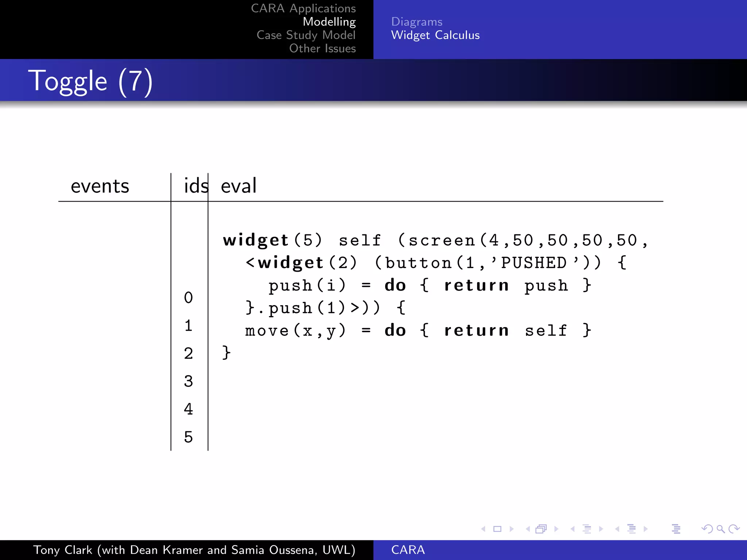Screen dimensions: 747x560
Task: Go to the previous section arrow
Action: click(617, 529)
